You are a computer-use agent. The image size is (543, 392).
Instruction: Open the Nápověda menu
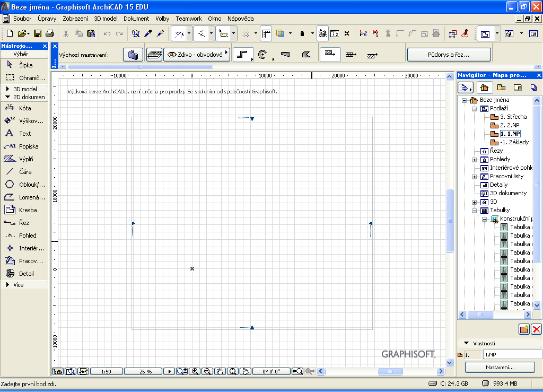tap(240, 19)
